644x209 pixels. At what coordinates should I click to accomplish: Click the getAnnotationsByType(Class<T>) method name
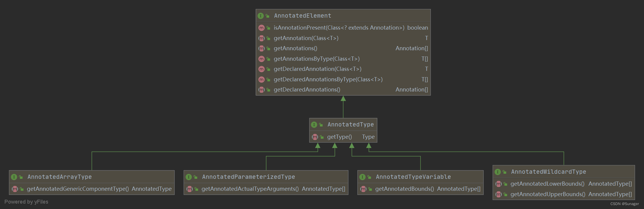coord(317,59)
